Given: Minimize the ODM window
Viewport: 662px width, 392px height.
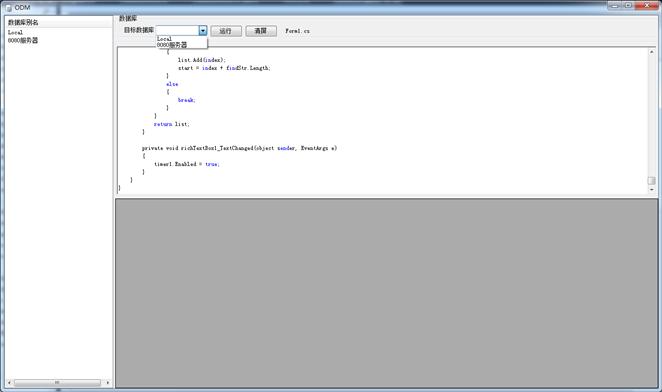Looking at the screenshot, I should pos(614,5).
